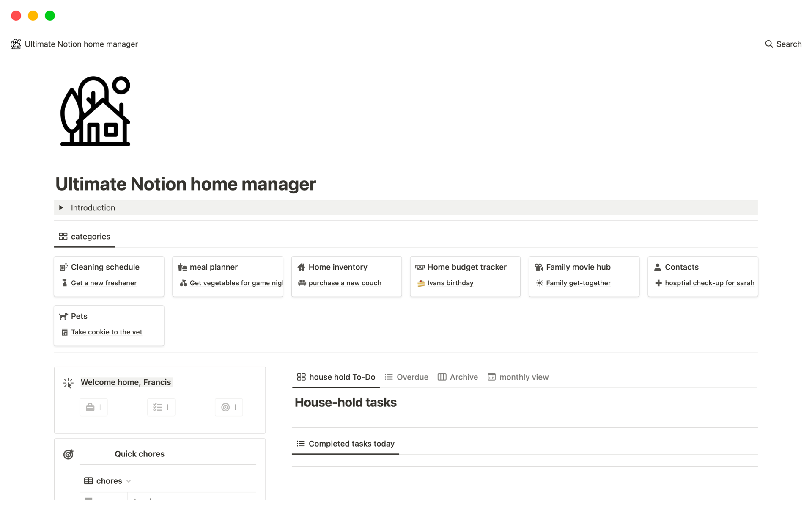812x508 pixels.
Task: Click the search magnifier icon
Action: click(x=768, y=44)
